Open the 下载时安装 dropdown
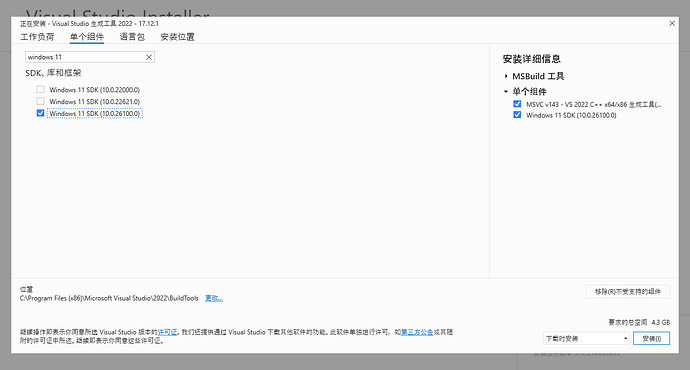The image size is (690, 370). pyautogui.click(x=586, y=338)
